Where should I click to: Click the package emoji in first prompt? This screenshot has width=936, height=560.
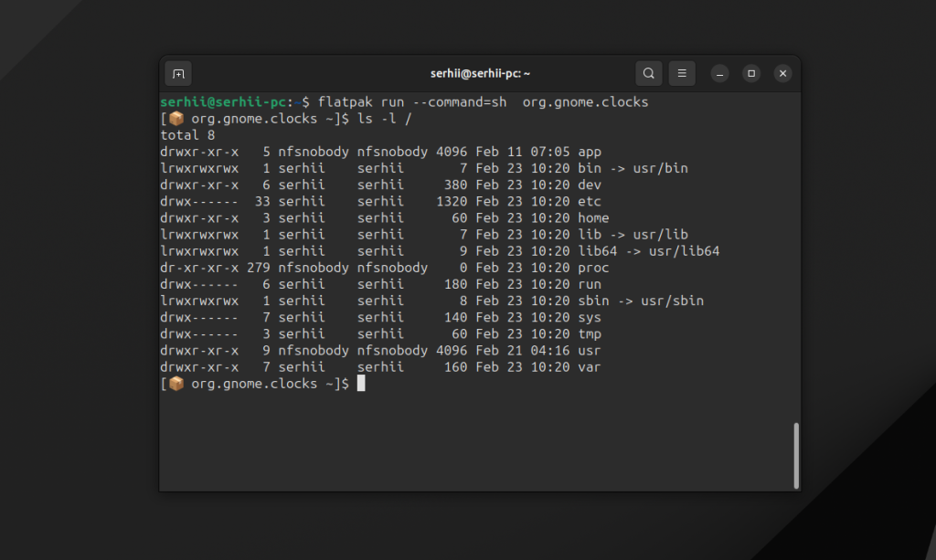(x=176, y=119)
